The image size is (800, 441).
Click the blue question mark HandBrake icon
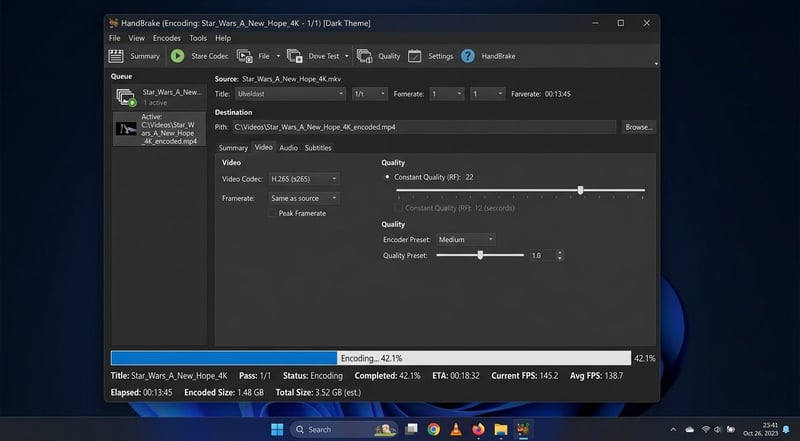468,56
